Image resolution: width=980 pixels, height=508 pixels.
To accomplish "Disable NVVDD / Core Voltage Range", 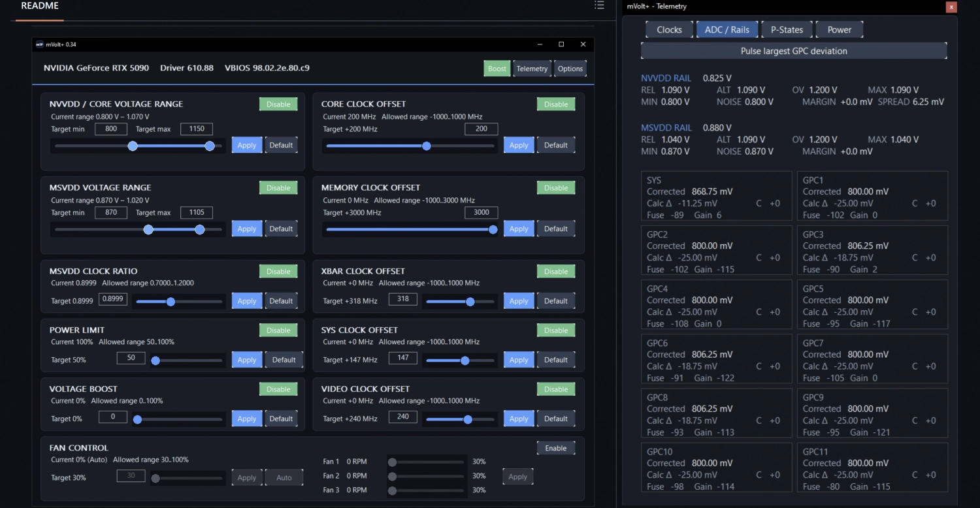I will coord(278,104).
